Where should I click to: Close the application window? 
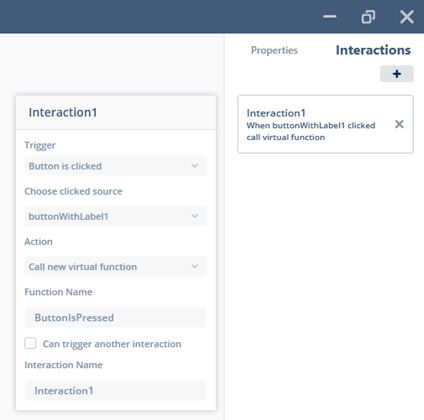coord(407,17)
